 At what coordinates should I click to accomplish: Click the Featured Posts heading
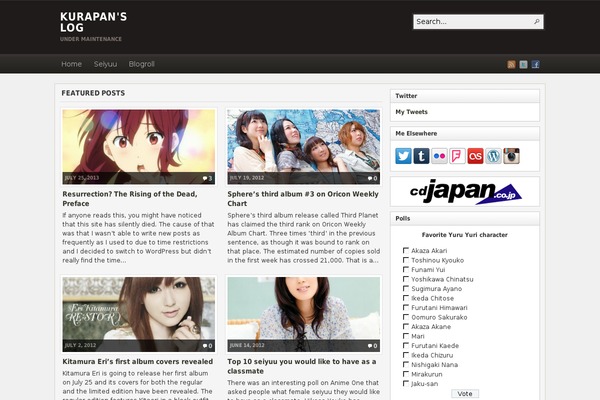point(93,93)
